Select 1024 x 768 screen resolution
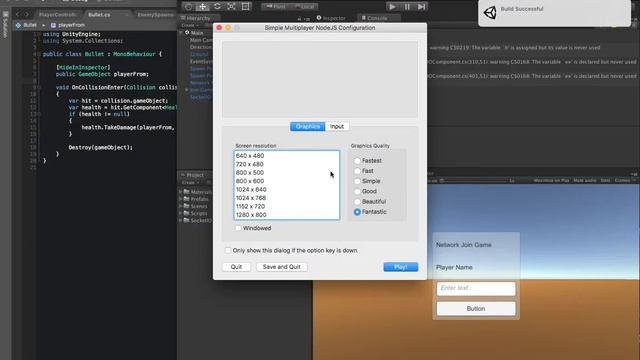The image size is (640, 360). (287, 198)
